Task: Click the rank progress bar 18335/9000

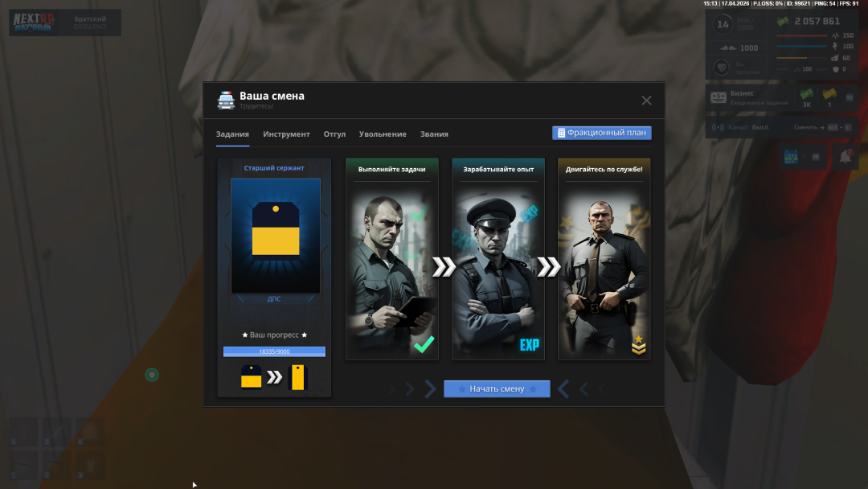Action: pos(274,351)
